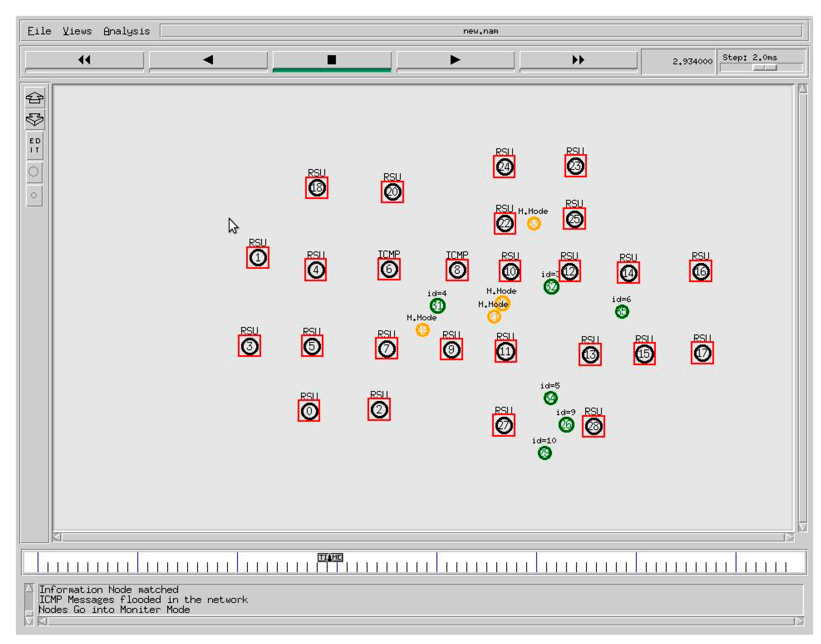Viewport: 821px width, 644px height.
Task: Click the green node labeled id=4
Action: tap(437, 305)
